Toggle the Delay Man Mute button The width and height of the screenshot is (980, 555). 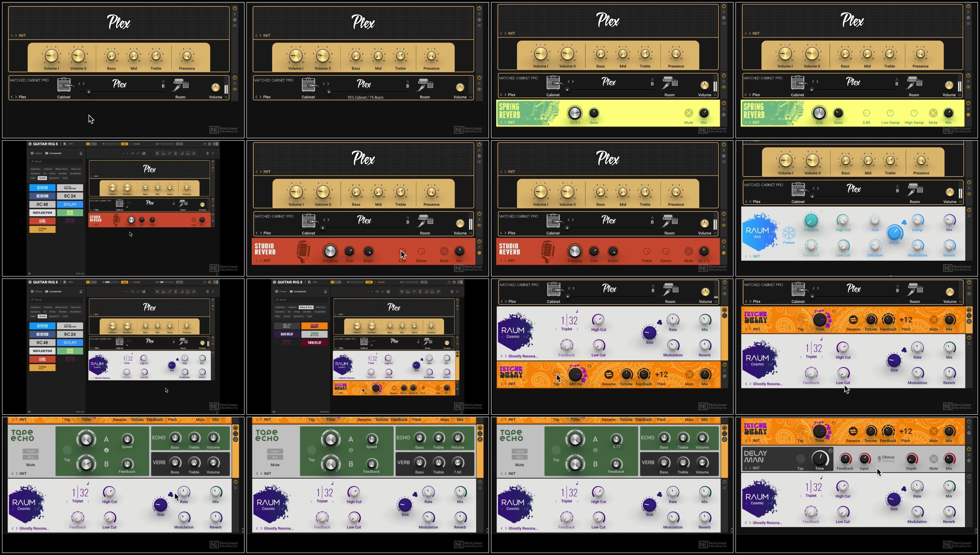pyautogui.click(x=934, y=459)
